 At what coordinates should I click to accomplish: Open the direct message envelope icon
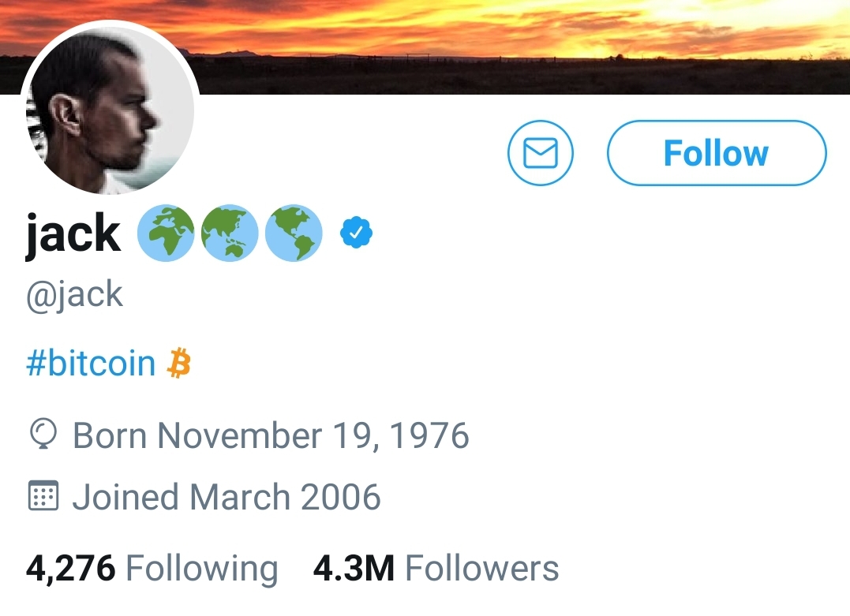(541, 153)
